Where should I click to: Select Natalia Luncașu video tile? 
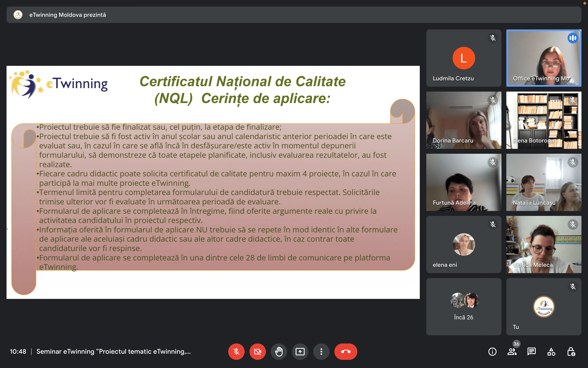544,182
